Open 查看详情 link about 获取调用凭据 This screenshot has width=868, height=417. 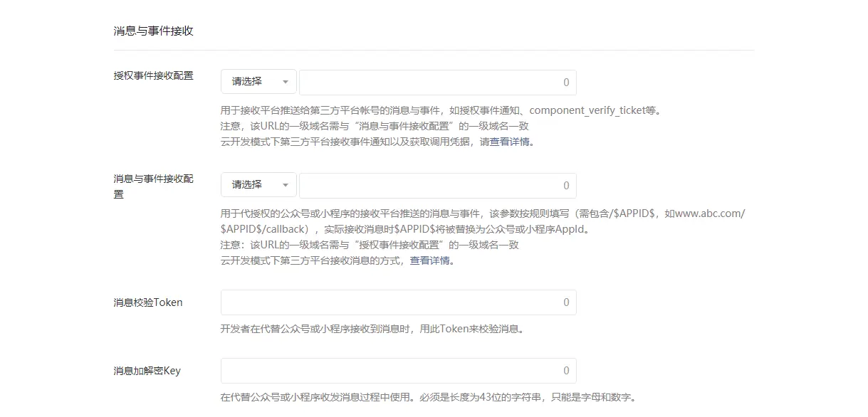coord(510,142)
